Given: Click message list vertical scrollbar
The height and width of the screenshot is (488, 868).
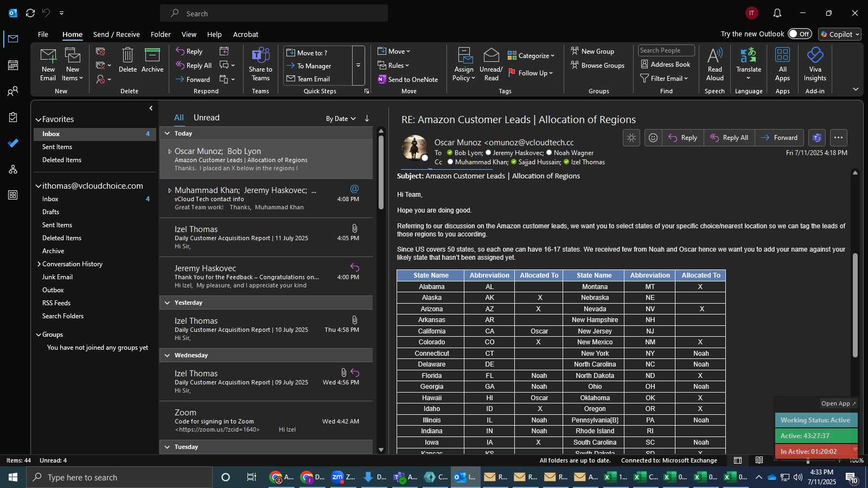Looking at the screenshot, I should pos(381,172).
